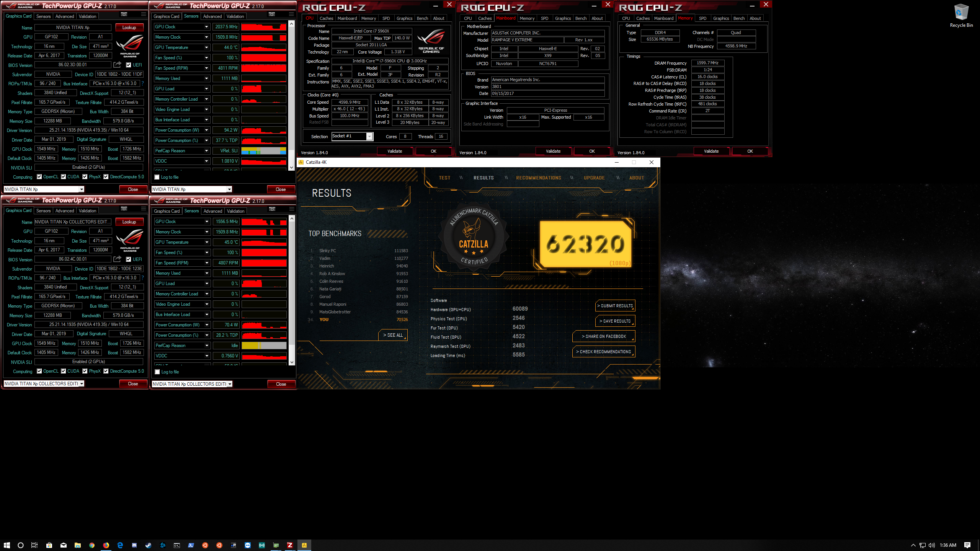Open Cortana search circle on taskbar
Image resolution: width=980 pixels, height=551 pixels.
coord(21,545)
